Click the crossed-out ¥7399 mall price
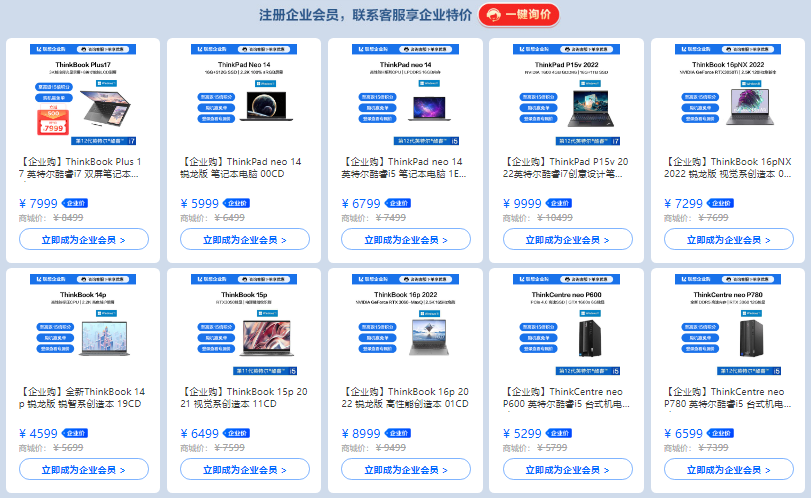Image resolution: width=811 pixels, height=498 pixels. (x=713, y=448)
